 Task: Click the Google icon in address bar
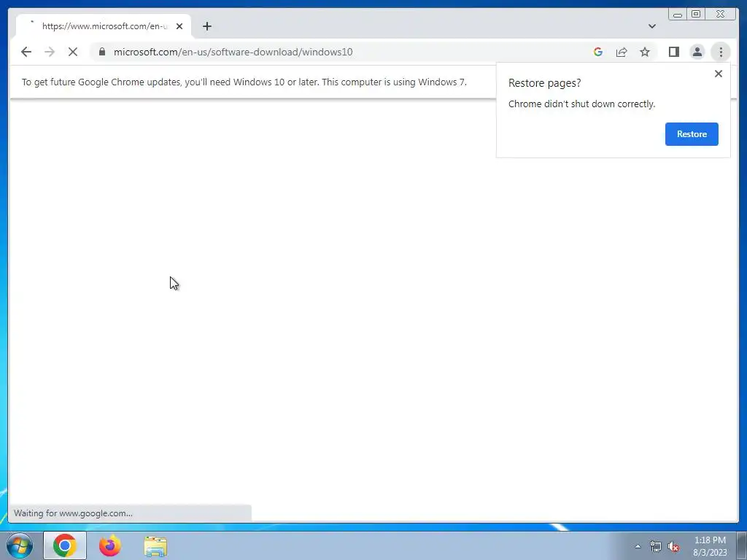(x=598, y=52)
